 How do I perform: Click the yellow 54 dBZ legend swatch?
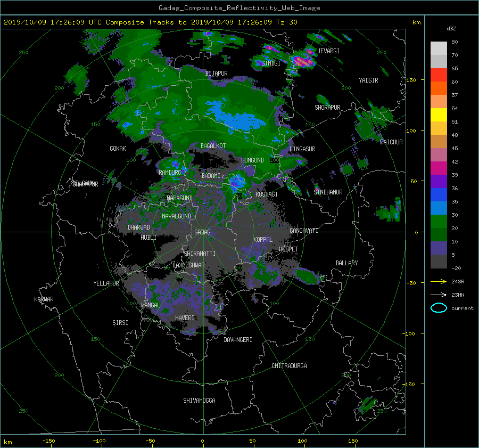[439, 115]
